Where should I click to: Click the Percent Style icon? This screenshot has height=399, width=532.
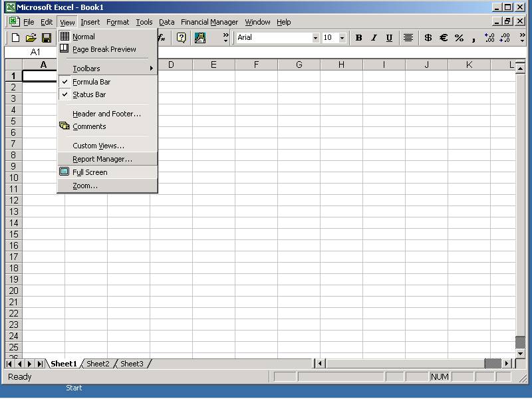tap(459, 38)
